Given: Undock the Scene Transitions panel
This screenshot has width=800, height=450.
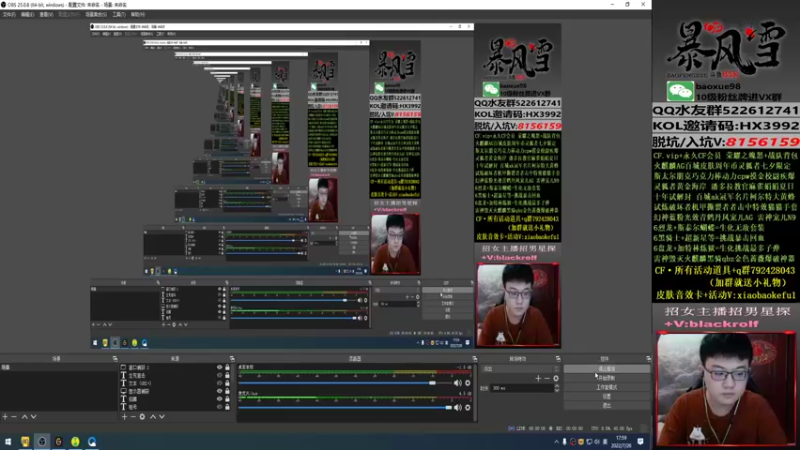Looking at the screenshot, I should (558, 359).
